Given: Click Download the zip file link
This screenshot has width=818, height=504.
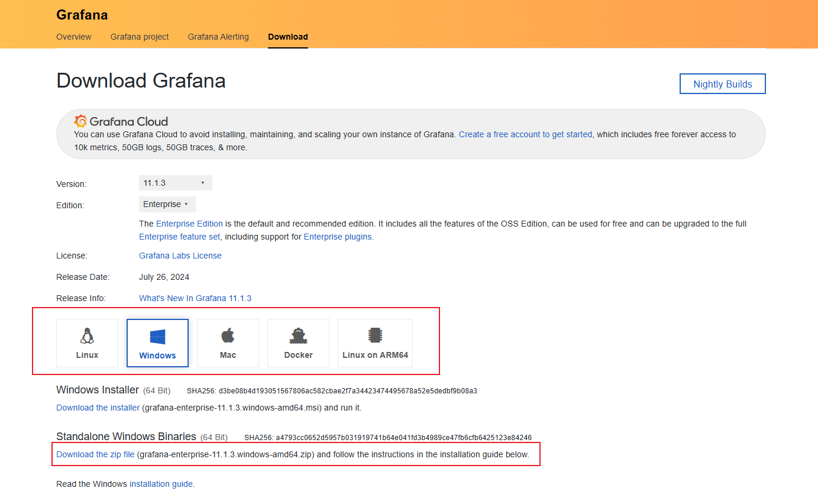Looking at the screenshot, I should click(x=96, y=455).
